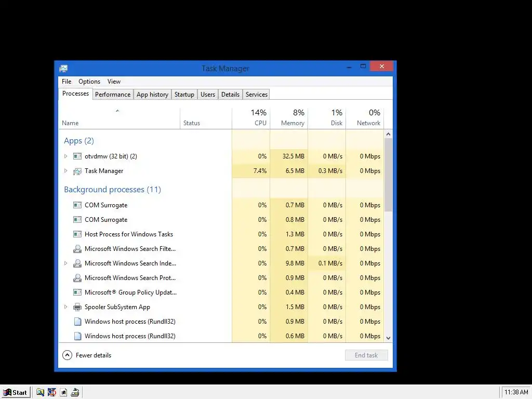Click Host Process for Windows Tasks icon
Screen dimensions: 532x399
click(77, 234)
